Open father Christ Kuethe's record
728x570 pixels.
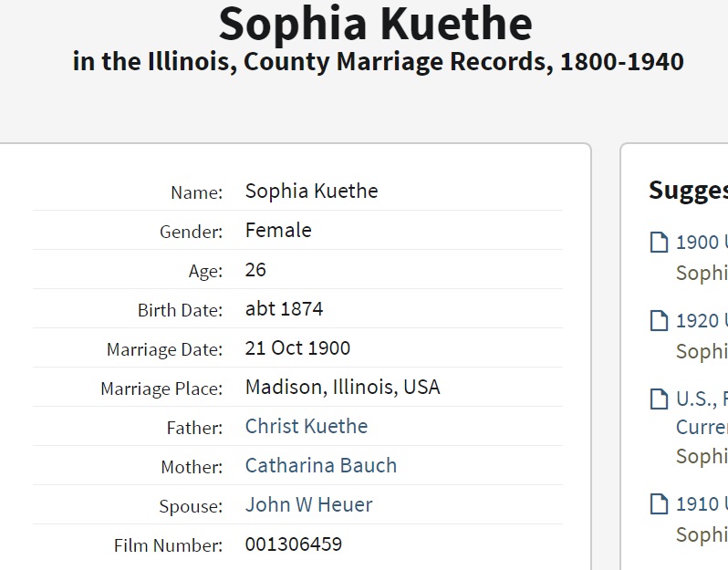tap(307, 426)
